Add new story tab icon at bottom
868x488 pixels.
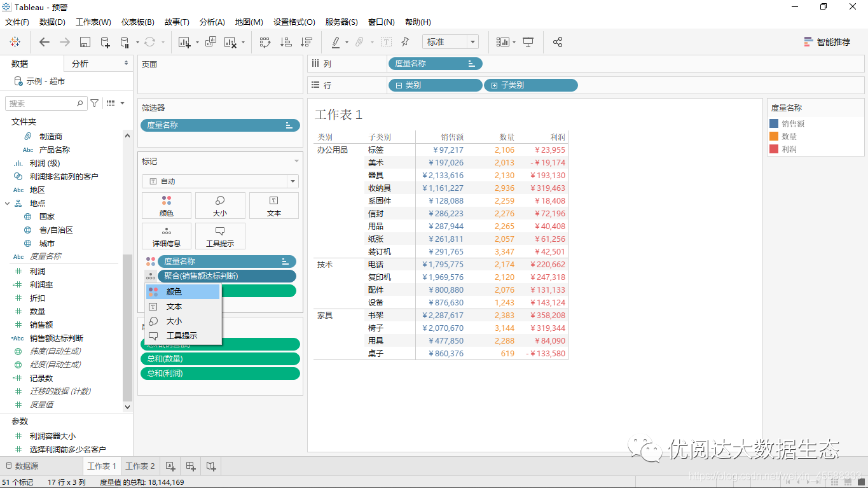pos(211,466)
